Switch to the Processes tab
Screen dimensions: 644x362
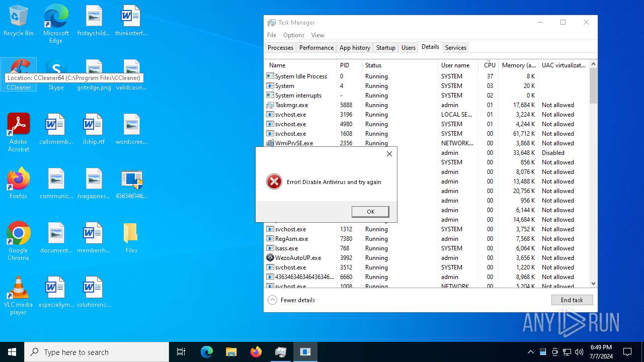pyautogui.click(x=280, y=48)
